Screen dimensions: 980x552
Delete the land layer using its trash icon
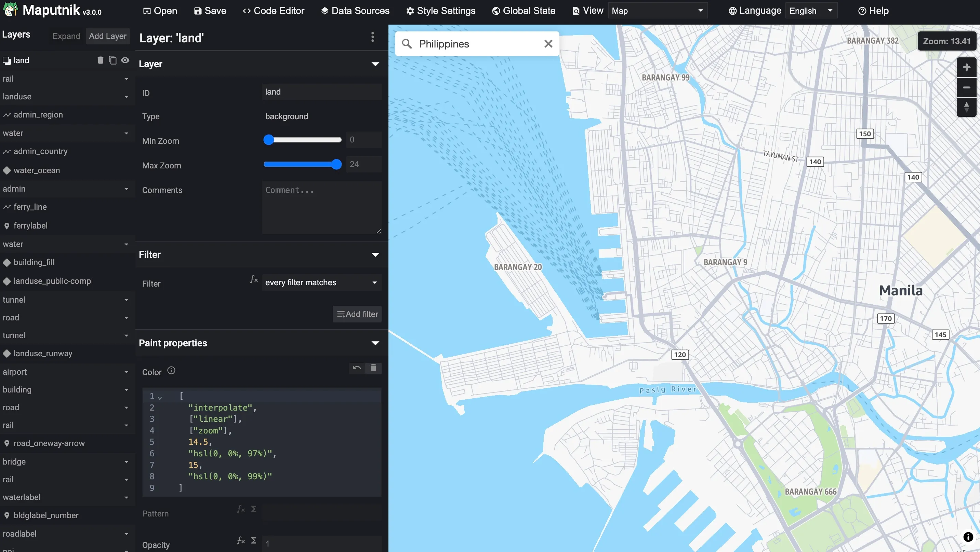click(x=100, y=60)
